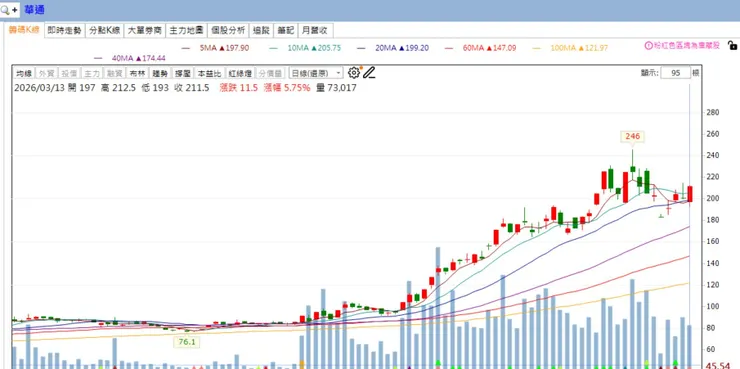This screenshot has height=369, width=740.
Task: Select the pencil drawing tool icon
Action: [x=369, y=73]
